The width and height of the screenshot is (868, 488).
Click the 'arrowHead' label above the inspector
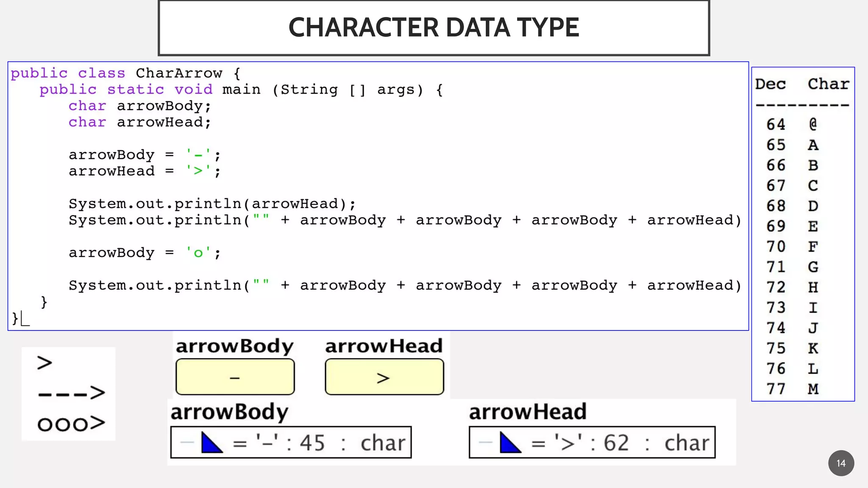coord(528,411)
